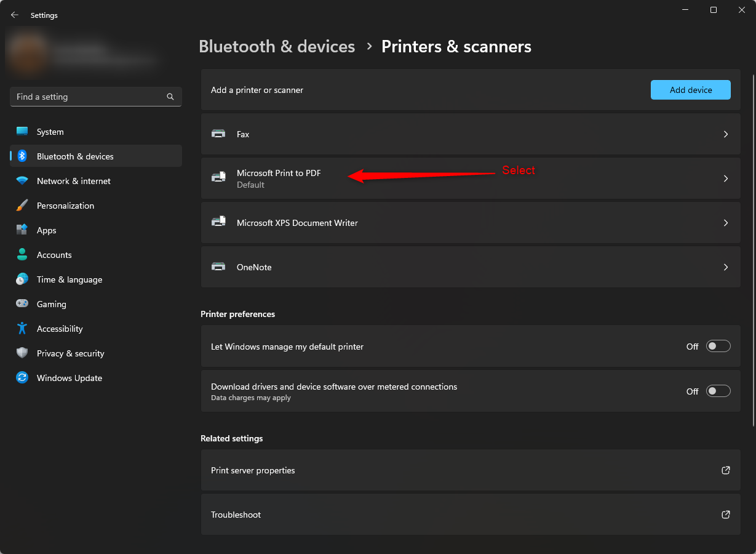Select Network & internet in sidebar

[96, 181]
